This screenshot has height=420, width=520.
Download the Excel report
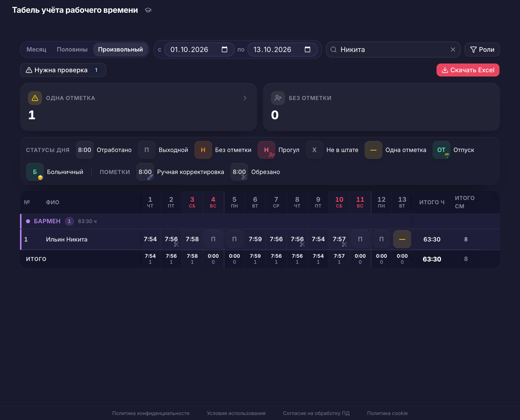point(468,70)
